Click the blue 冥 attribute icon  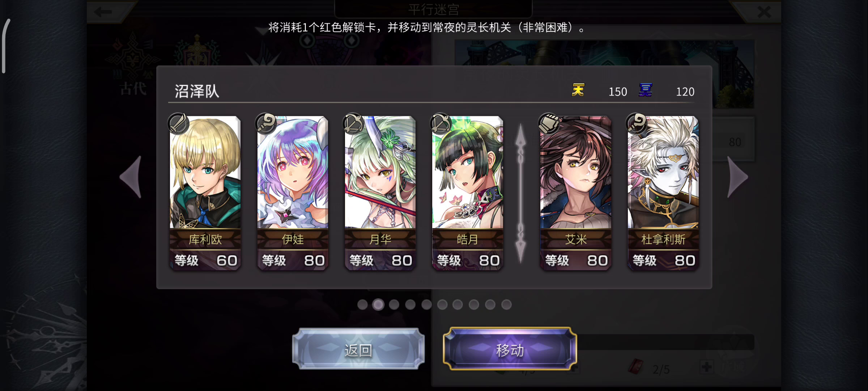(646, 90)
